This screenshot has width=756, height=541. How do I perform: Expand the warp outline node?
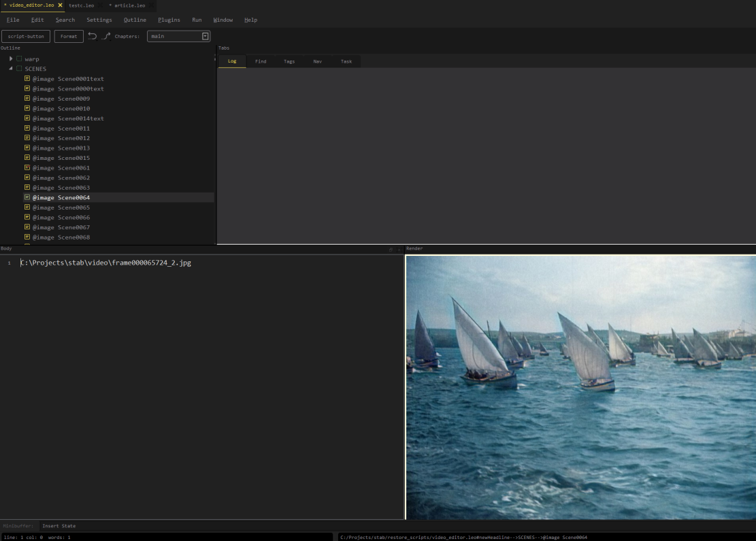(x=11, y=59)
